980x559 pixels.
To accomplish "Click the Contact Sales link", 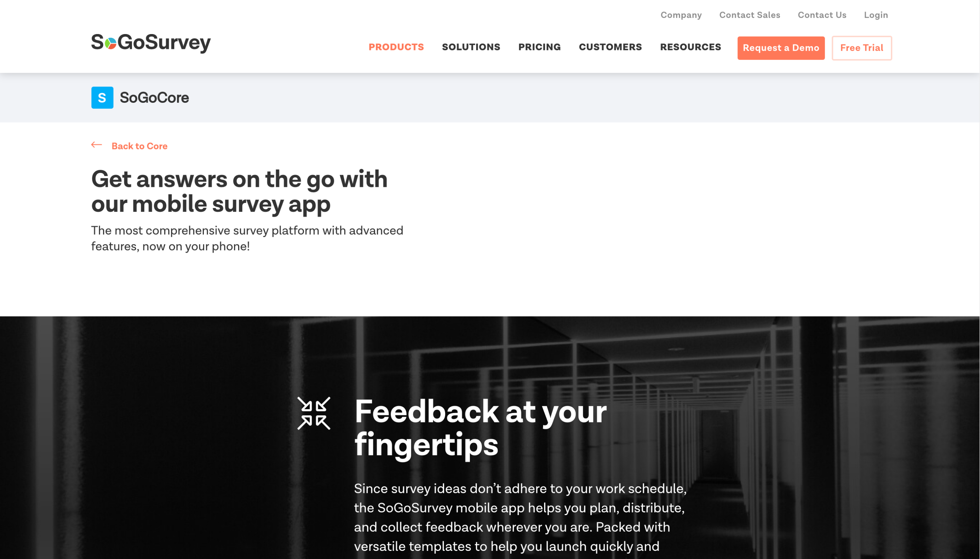I will click(749, 15).
